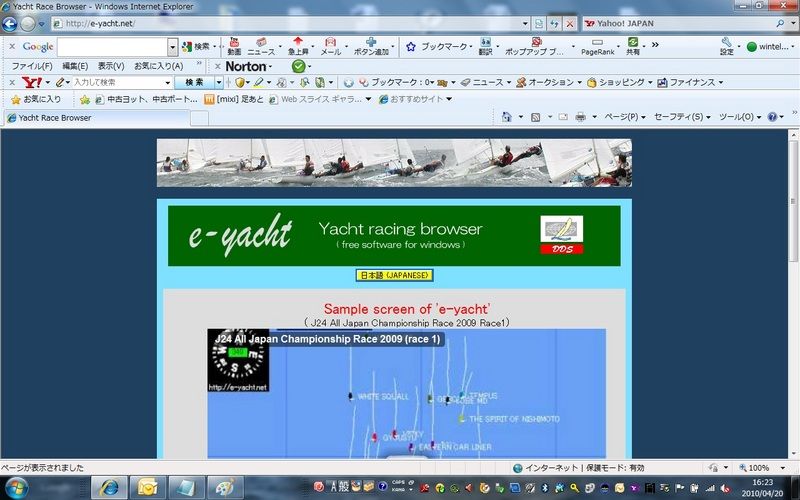Screen dimensions: 800x500
Task: Click the Google toolbar ブックマーク star
Action: point(411,46)
